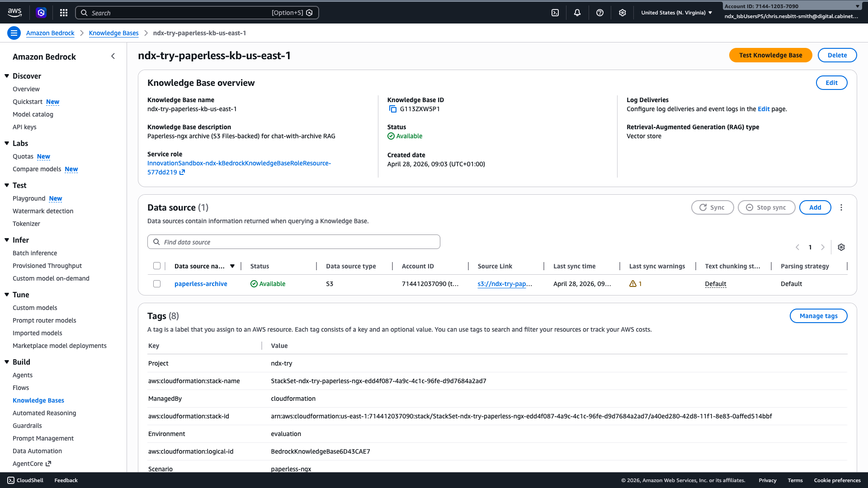Open the United States (N. Virginia) region dropdown
The width and height of the screenshot is (868, 488).
676,13
